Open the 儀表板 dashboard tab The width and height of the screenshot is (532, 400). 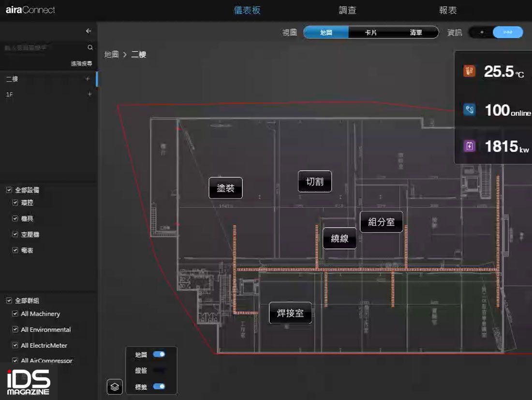pos(247,10)
